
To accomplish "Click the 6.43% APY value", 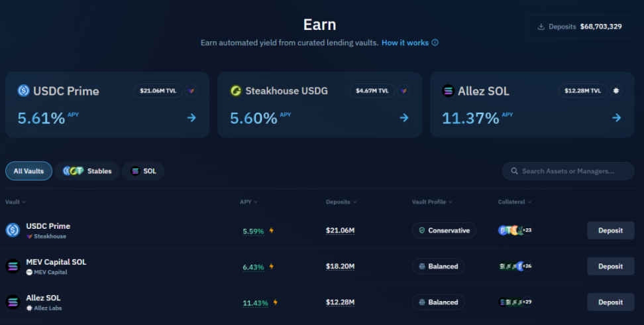I will click(x=253, y=267).
